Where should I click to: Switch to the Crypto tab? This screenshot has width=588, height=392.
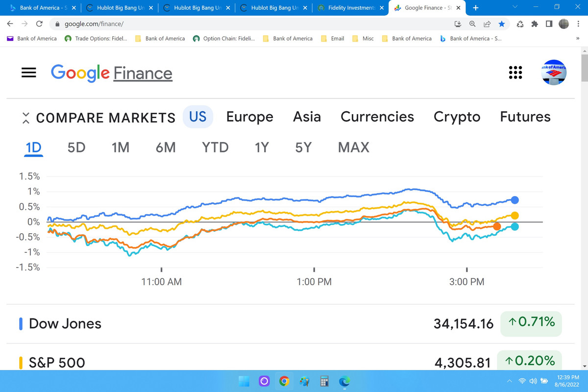tap(457, 117)
